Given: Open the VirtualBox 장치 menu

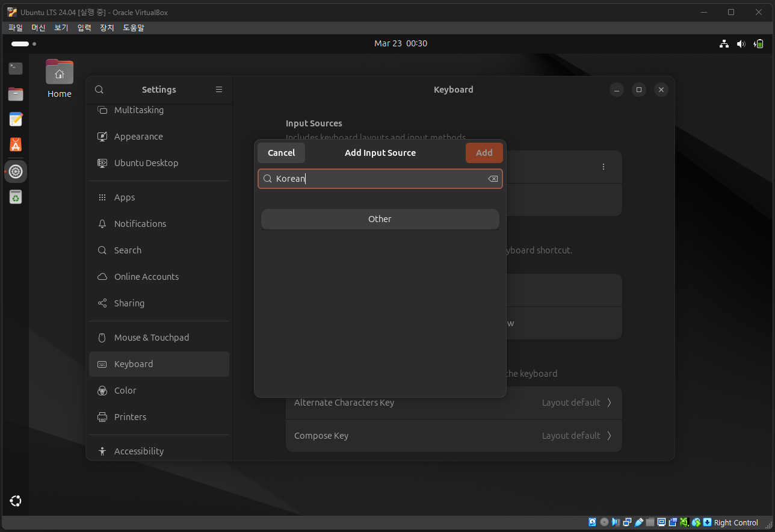Looking at the screenshot, I should 107,28.
